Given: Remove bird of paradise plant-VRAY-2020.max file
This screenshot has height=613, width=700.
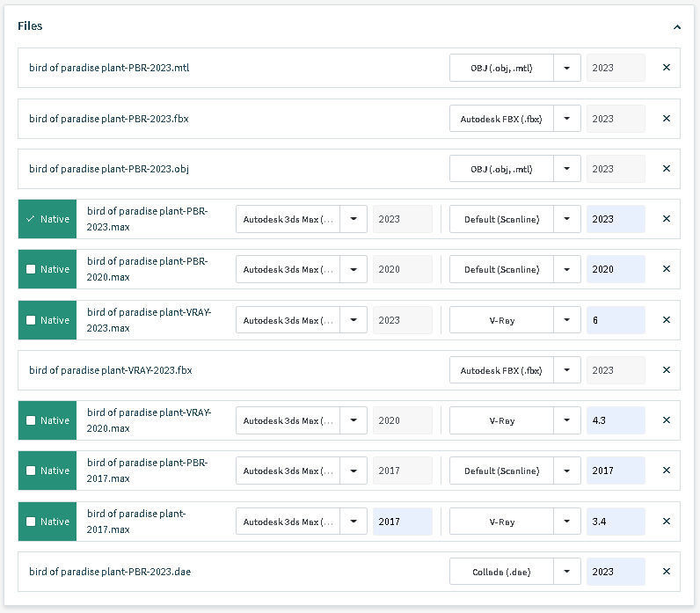Looking at the screenshot, I should (x=666, y=420).
